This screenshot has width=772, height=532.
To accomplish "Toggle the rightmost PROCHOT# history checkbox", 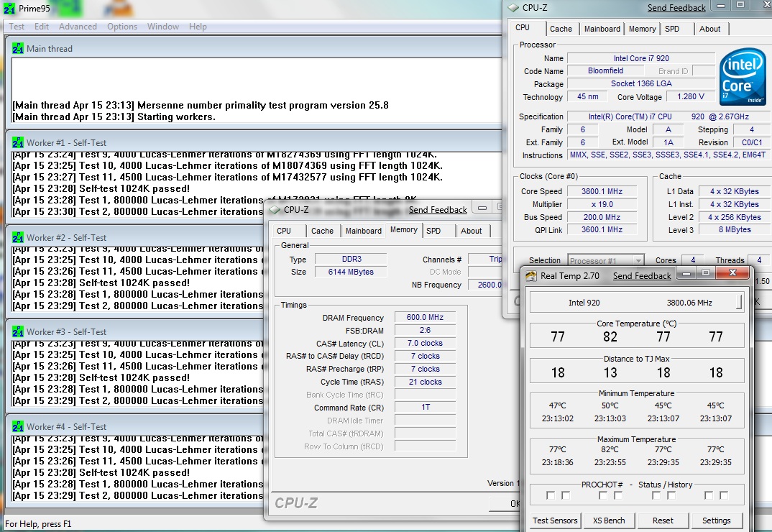I will click(724, 495).
